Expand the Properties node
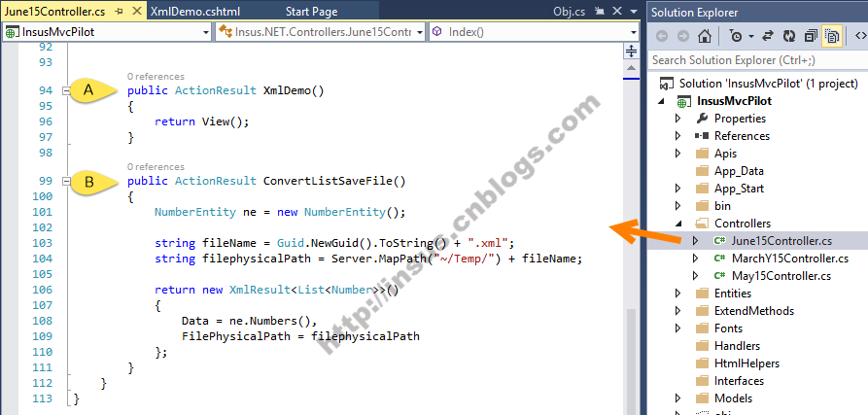The image size is (868, 415). [678, 119]
